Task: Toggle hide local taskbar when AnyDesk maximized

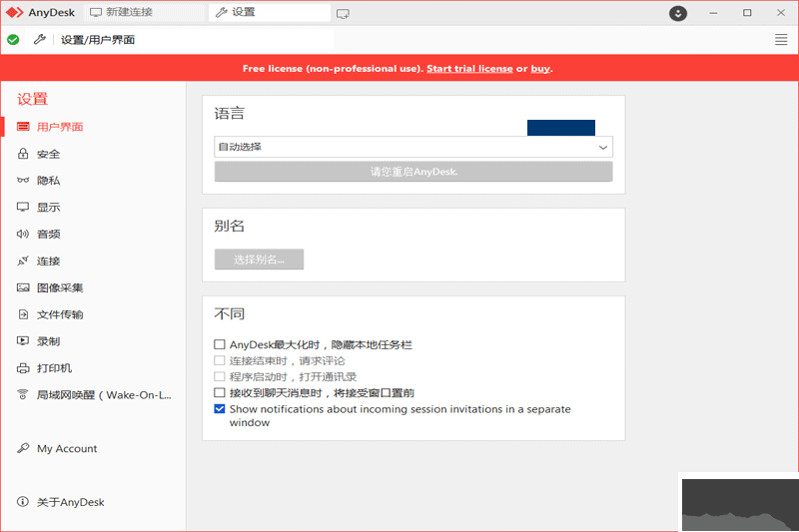Action: [x=219, y=344]
